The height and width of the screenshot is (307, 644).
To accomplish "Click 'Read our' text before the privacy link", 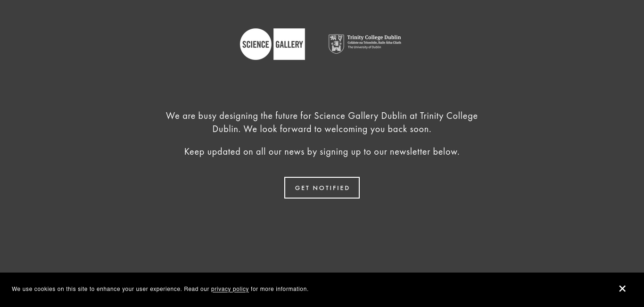I will 197,289.
